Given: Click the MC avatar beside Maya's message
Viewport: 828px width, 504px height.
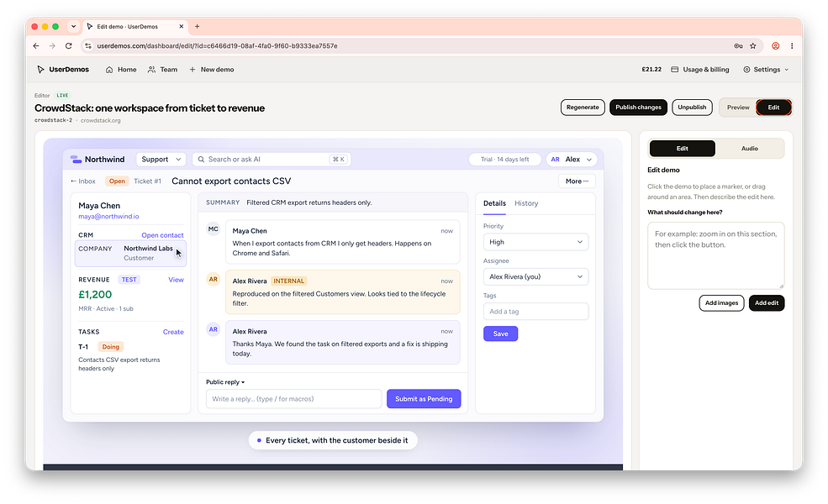Looking at the screenshot, I should coord(214,229).
